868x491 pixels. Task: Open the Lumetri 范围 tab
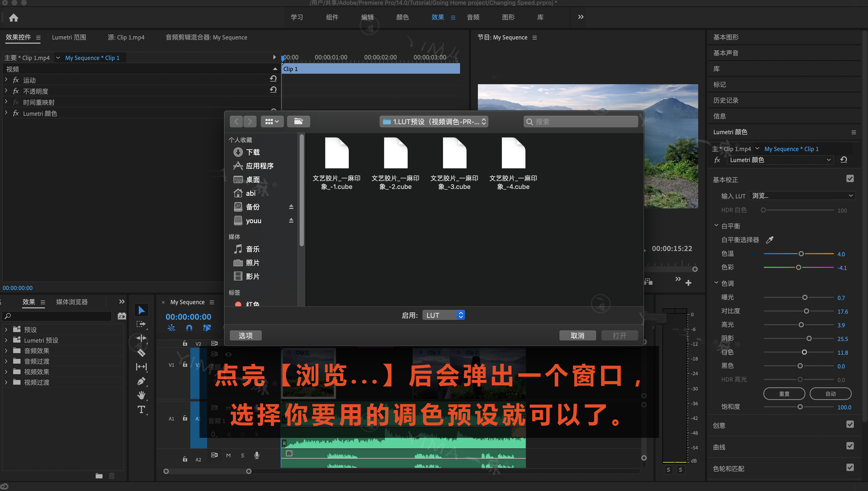(x=69, y=37)
